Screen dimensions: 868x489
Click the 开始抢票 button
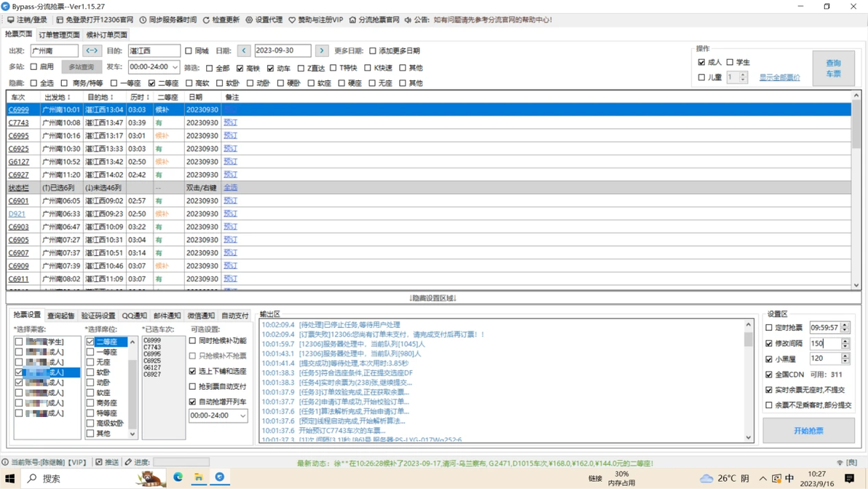pos(808,430)
